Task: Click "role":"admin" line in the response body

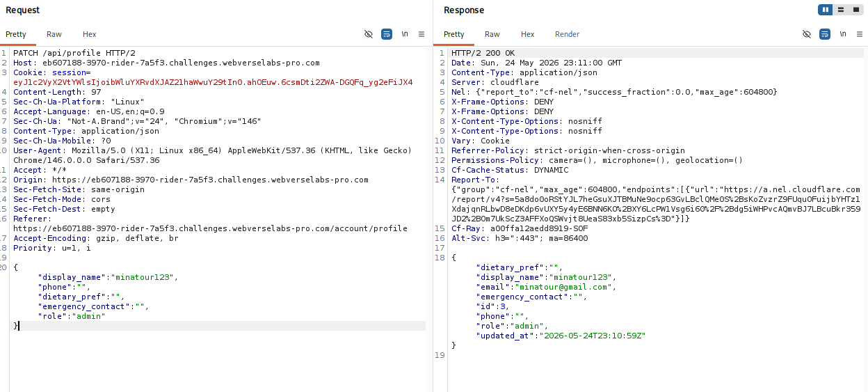Action: [x=512, y=326]
